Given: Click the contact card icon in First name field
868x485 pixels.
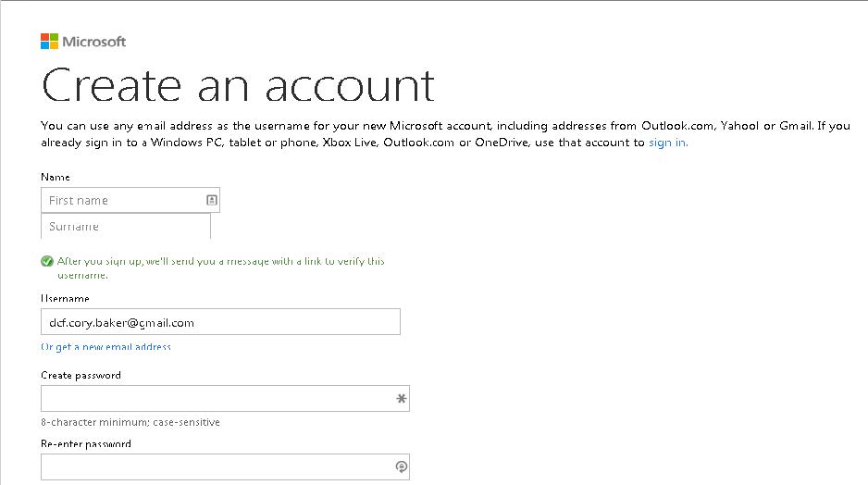Looking at the screenshot, I should [212, 201].
